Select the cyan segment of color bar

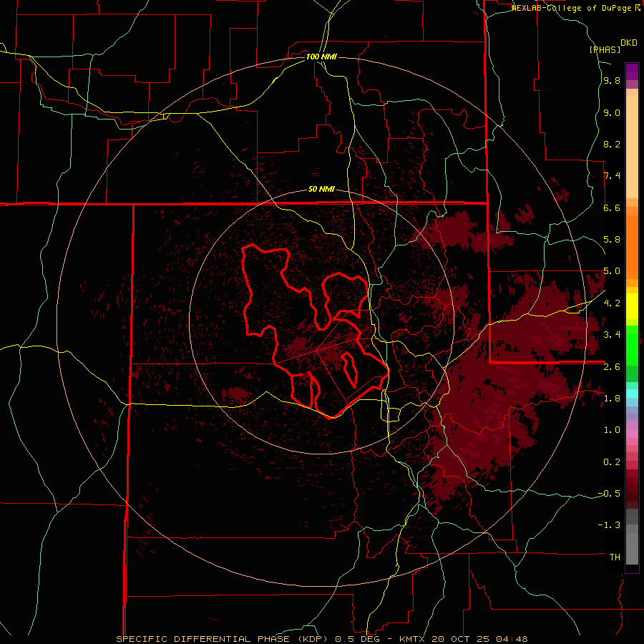[x=632, y=394]
